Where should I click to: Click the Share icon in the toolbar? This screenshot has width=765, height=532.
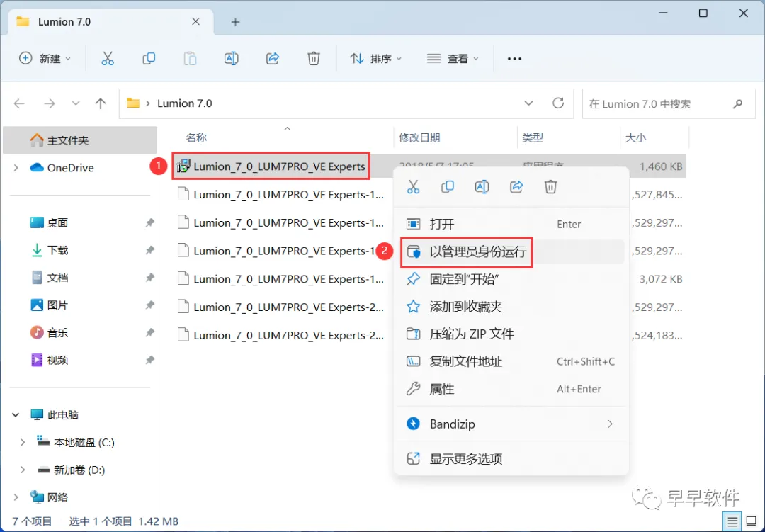tap(273, 59)
